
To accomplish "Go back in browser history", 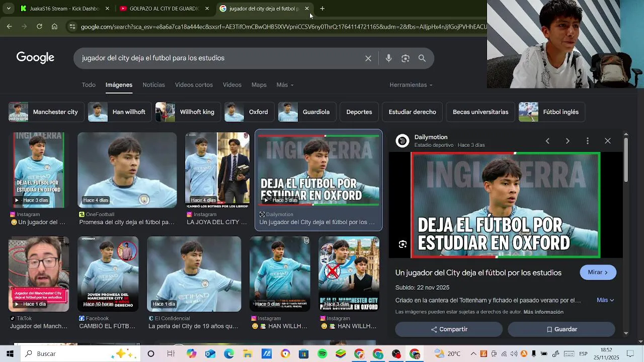I will click(x=9, y=27).
